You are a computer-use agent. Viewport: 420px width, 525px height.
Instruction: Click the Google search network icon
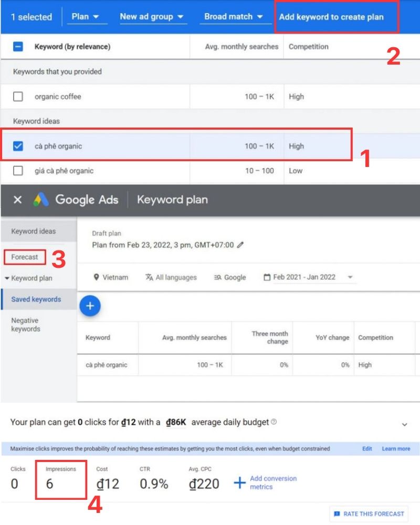point(217,277)
